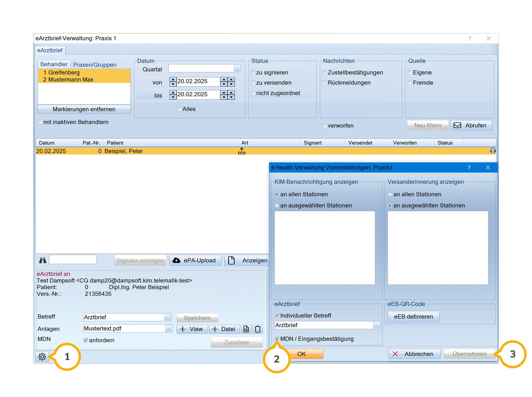Click the 'von' date field
This screenshot has height=397, width=532.
pos(198,82)
